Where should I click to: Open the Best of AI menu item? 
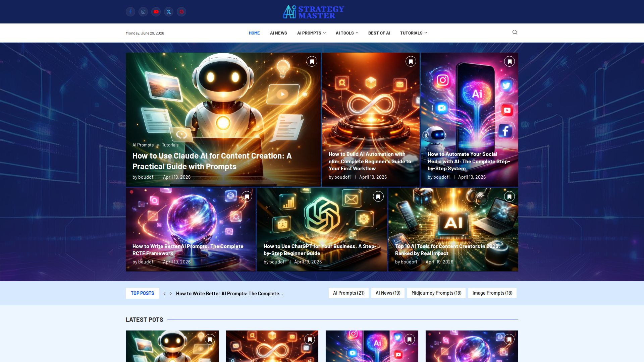point(379,33)
